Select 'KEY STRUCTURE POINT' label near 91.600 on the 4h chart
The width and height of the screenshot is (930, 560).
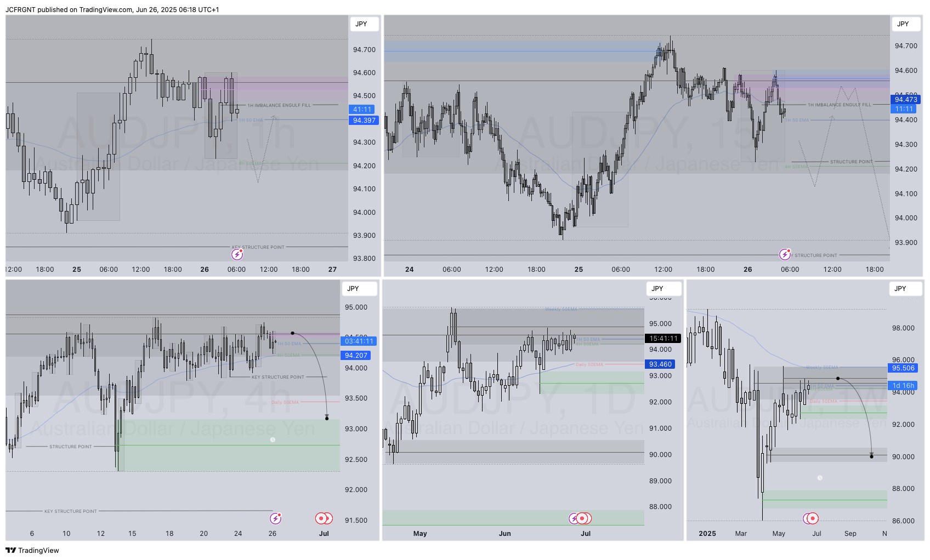coord(71,511)
